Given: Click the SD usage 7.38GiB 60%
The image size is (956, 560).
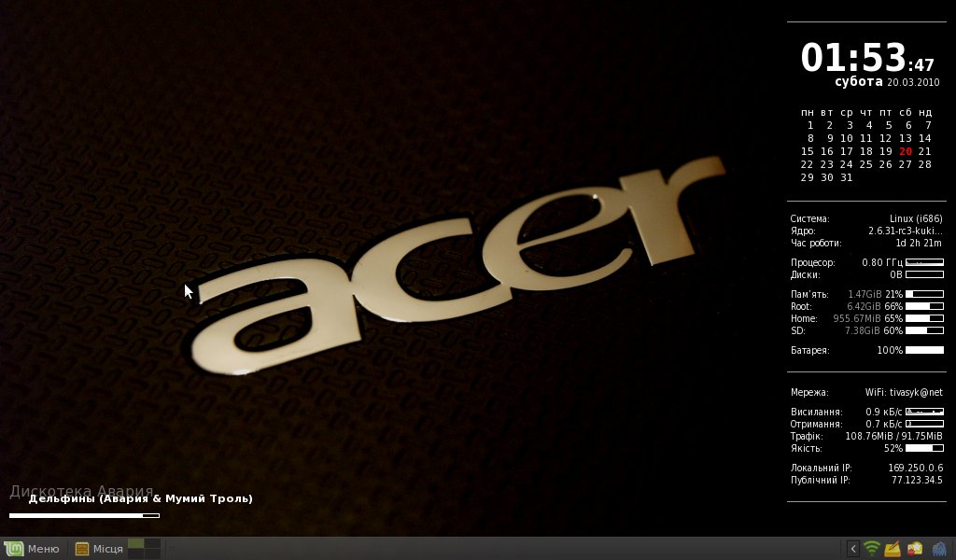Looking at the screenshot, I should tap(874, 331).
